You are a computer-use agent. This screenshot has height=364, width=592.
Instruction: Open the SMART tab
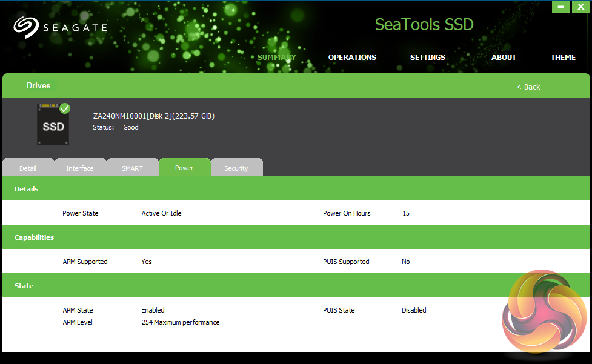[132, 168]
